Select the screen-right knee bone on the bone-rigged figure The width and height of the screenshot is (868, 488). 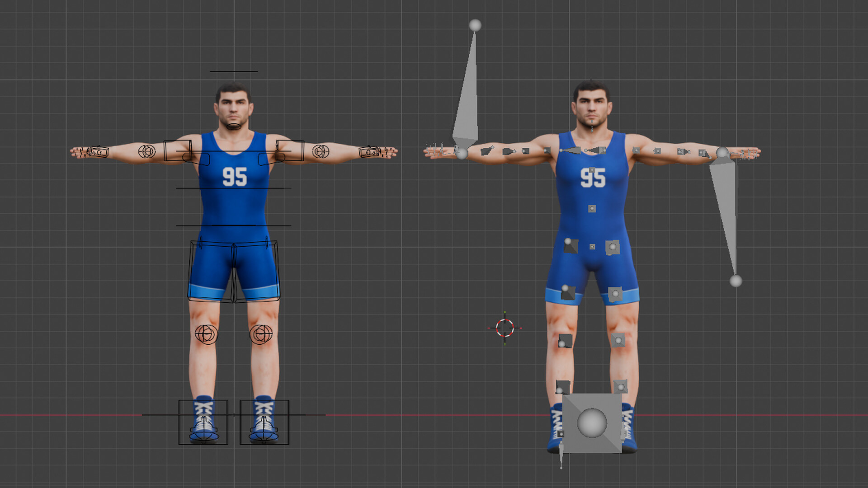click(x=618, y=340)
